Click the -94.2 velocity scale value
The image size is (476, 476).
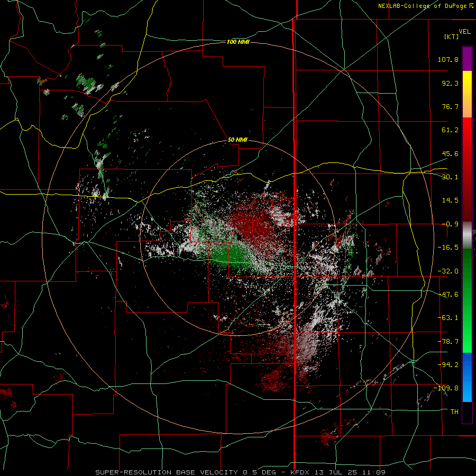pyautogui.click(x=448, y=365)
